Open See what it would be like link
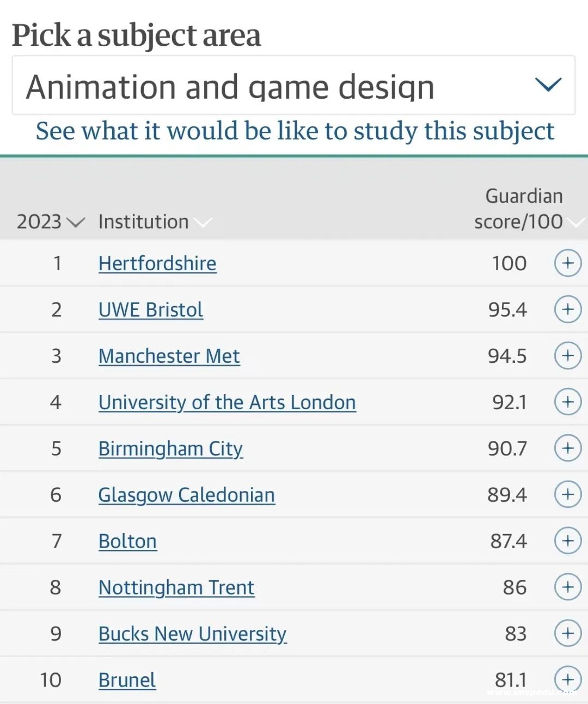588x704 pixels. point(295,131)
